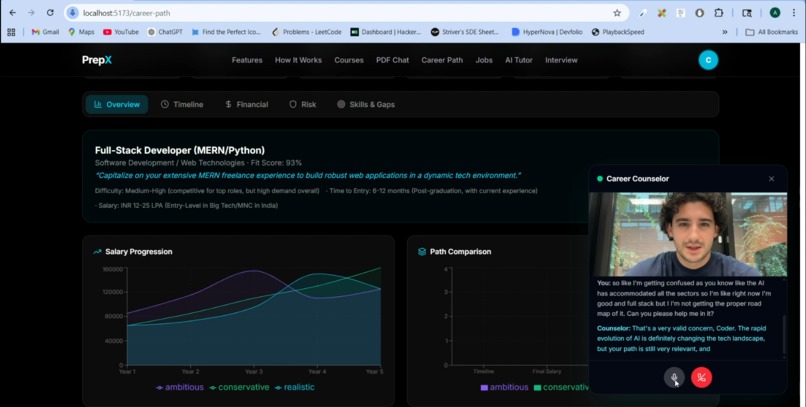Click the purple ambitious swatch in Path Comparison
The height and width of the screenshot is (407, 806).
pos(484,387)
